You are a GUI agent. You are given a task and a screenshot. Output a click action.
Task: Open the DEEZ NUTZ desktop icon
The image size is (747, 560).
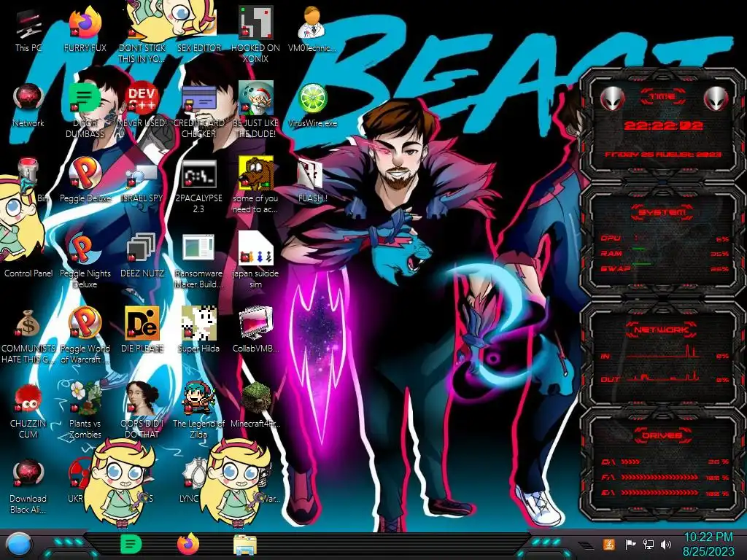[x=142, y=249]
